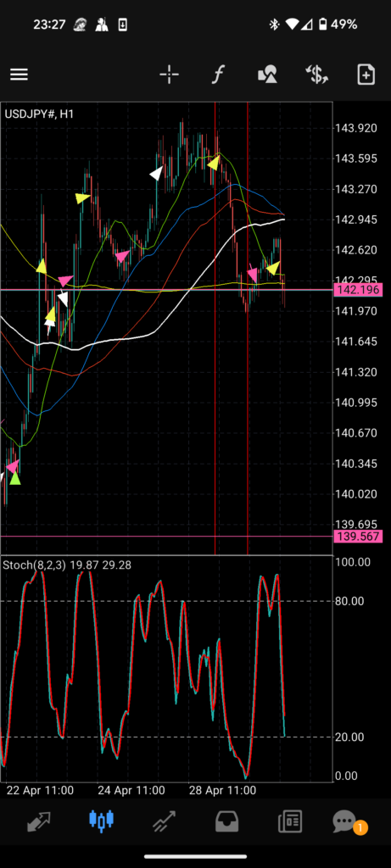
Task: Open the News newspaper tab
Action: [290, 821]
